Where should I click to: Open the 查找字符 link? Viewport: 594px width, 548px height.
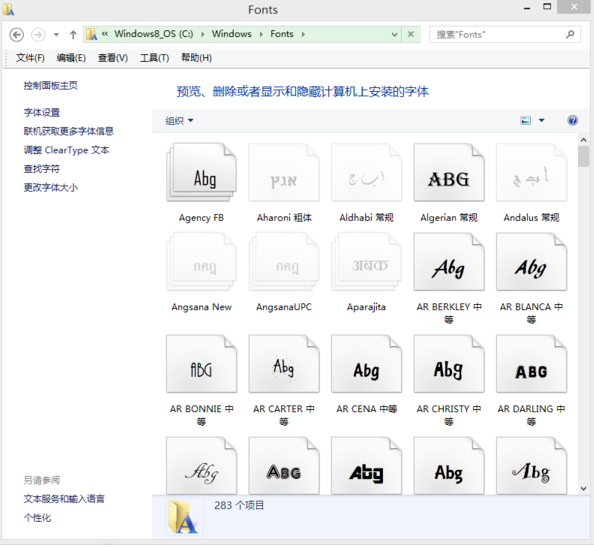(x=42, y=169)
